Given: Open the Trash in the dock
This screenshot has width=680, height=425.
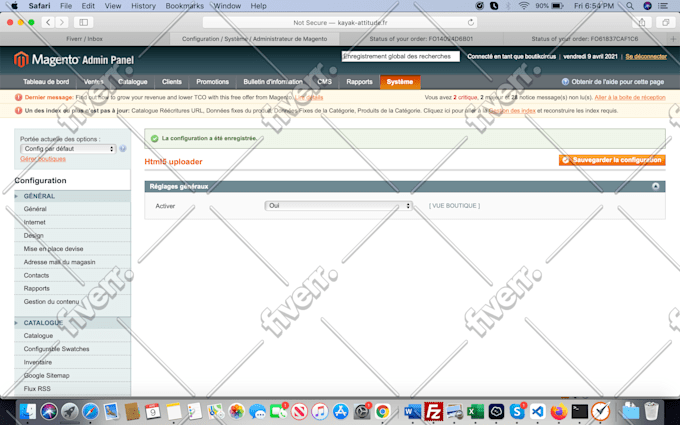Looking at the screenshot, I should 651,411.
